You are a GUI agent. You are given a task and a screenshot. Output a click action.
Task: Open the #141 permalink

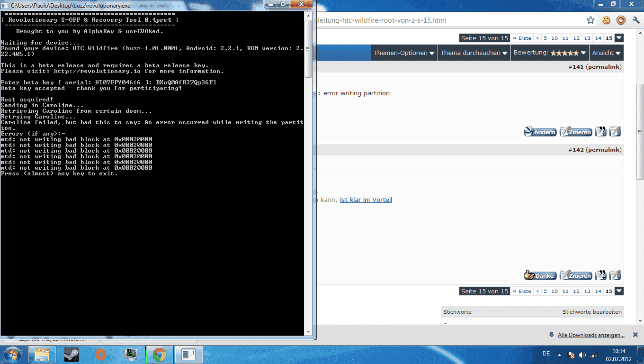point(603,67)
